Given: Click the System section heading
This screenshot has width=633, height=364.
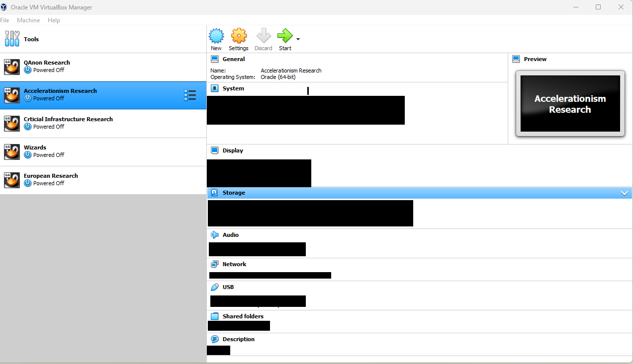Looking at the screenshot, I should 233,88.
